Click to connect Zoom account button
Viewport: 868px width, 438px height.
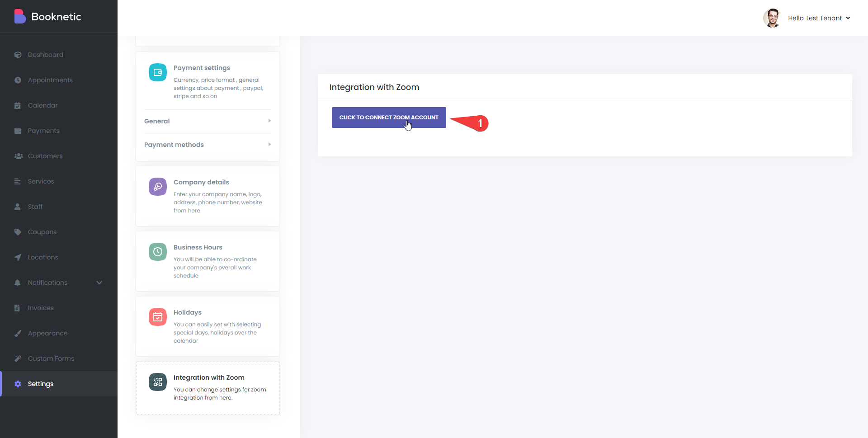point(389,118)
